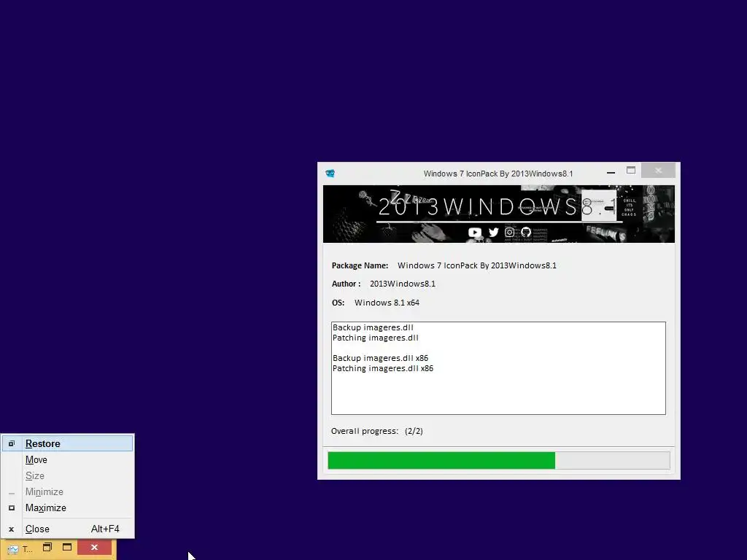This screenshot has width=747, height=560.
Task: Restore the minimized window via its restore button
Action: point(47,547)
